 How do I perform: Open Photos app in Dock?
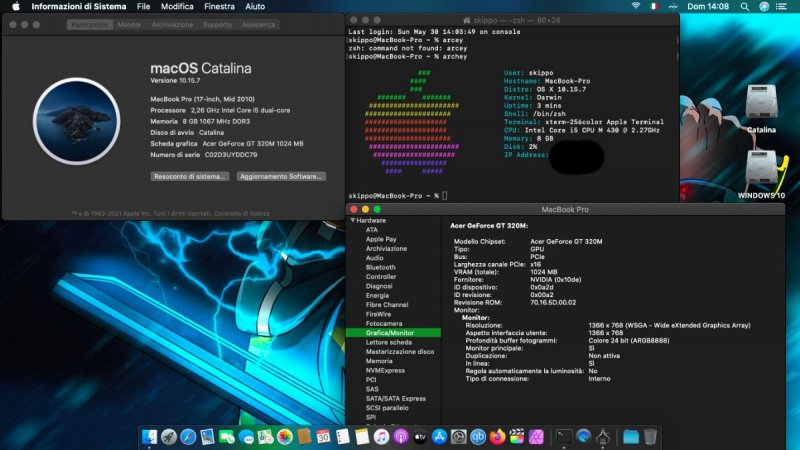tap(285, 437)
